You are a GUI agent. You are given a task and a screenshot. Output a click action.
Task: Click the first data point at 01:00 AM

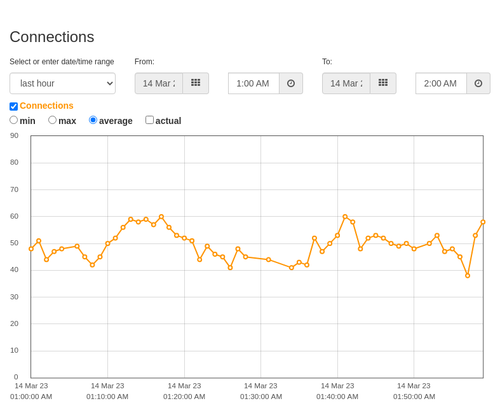pyautogui.click(x=31, y=249)
